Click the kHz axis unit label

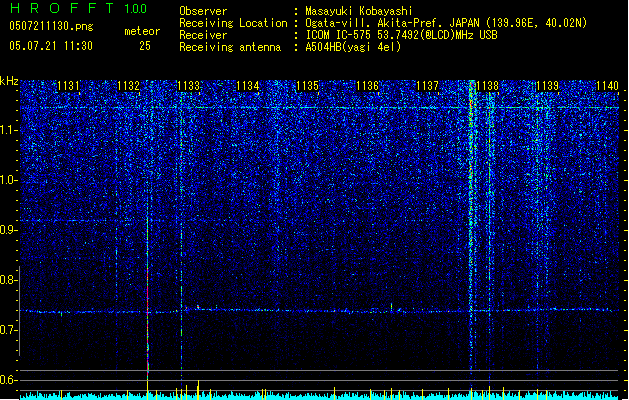(9, 81)
